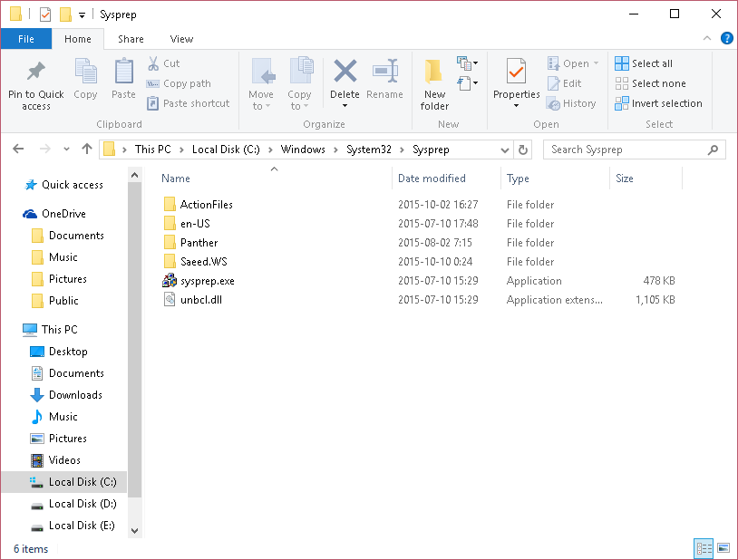The height and width of the screenshot is (560, 738).
Task: Click Invert selection
Action: [658, 103]
